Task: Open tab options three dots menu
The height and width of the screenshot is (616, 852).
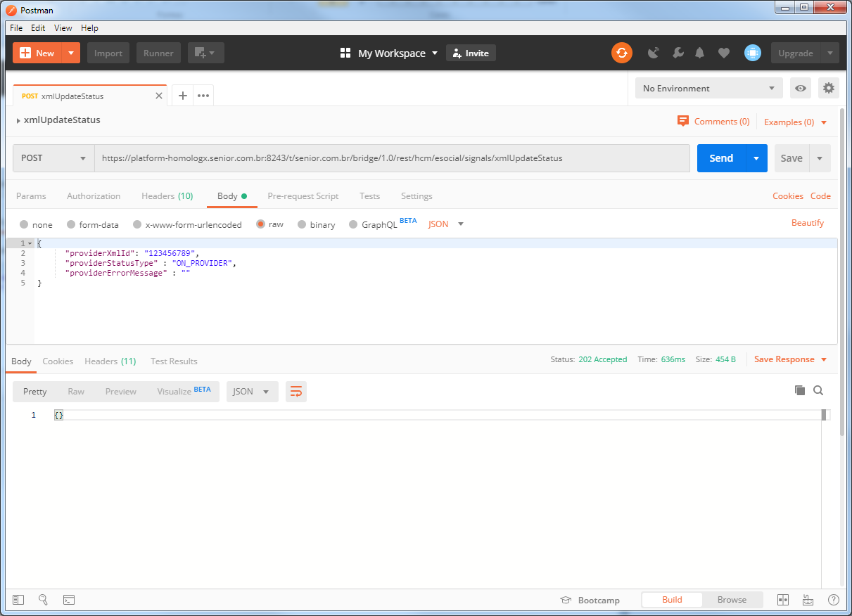Action: pos(203,96)
